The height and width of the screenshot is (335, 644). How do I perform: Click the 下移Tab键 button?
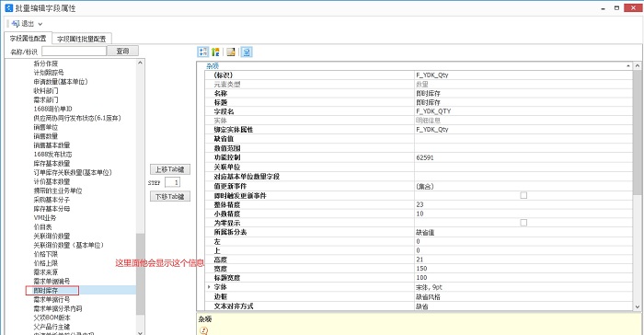(x=170, y=196)
